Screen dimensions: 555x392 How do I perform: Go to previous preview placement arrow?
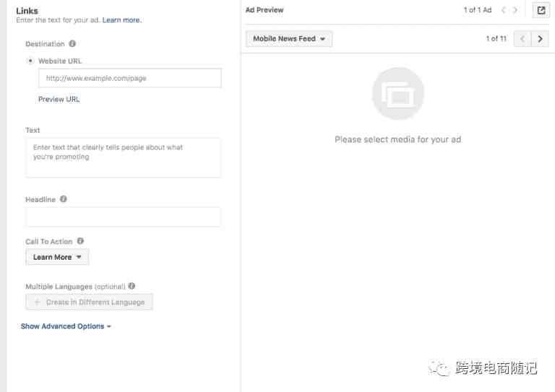coord(522,39)
